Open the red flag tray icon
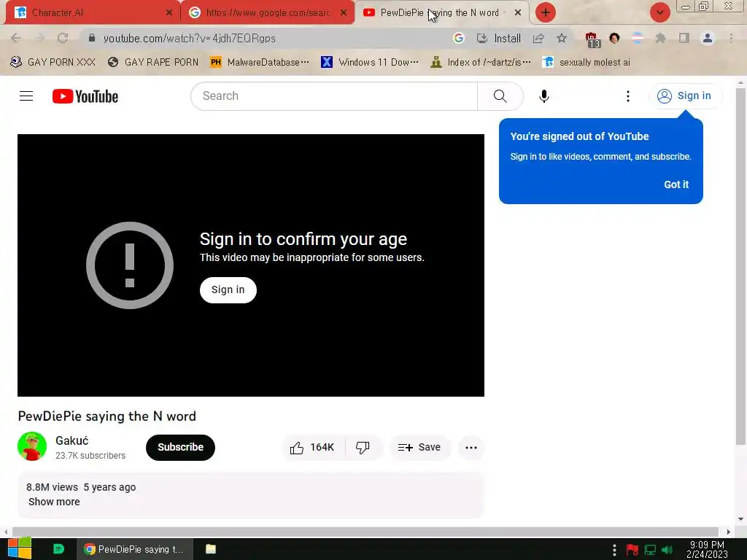The image size is (747, 560). [x=632, y=550]
